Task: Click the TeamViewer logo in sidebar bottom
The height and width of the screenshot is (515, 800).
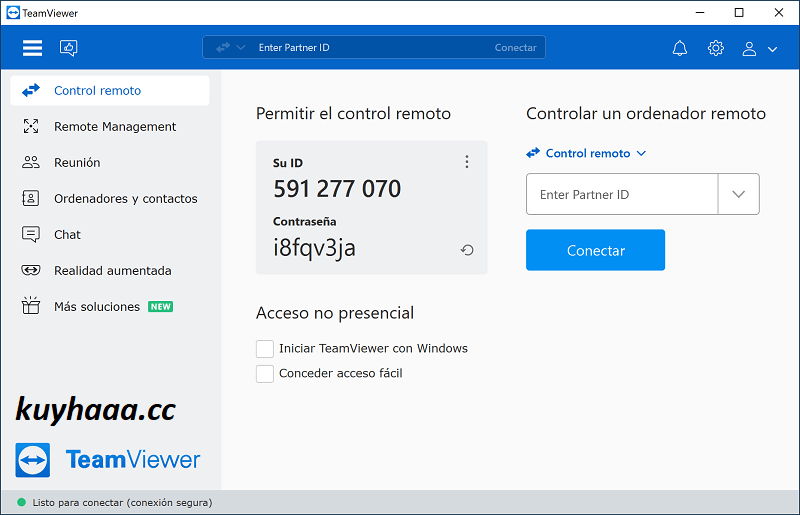Action: (108, 460)
